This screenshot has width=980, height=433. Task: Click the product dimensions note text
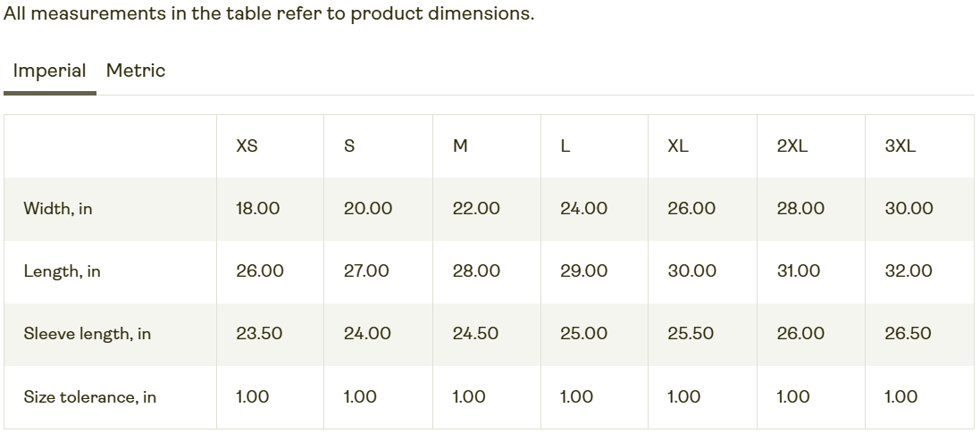[x=269, y=13]
